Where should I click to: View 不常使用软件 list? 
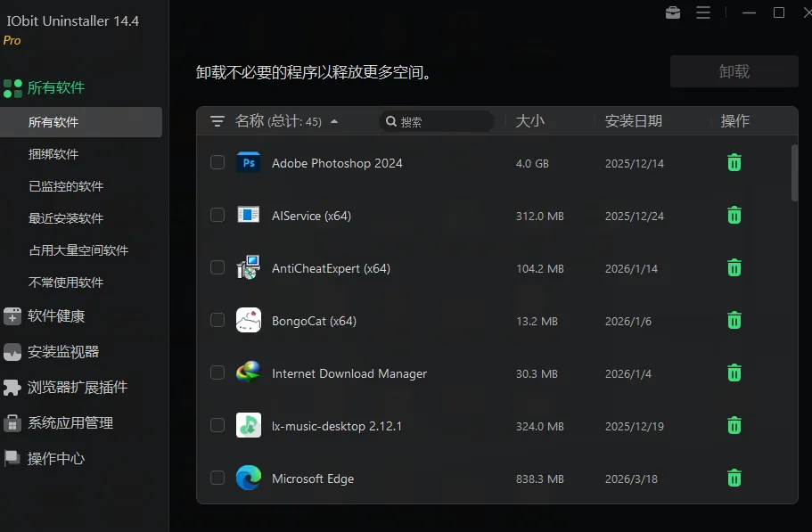pos(66,282)
